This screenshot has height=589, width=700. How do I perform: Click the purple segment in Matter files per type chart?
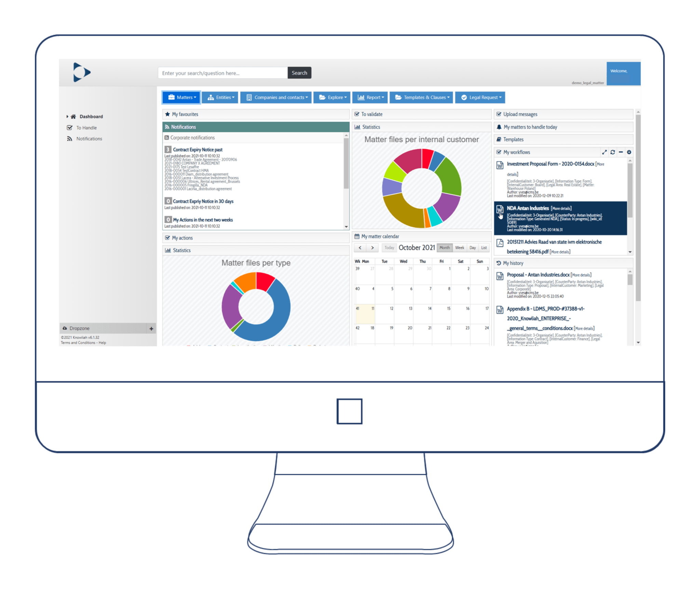(x=231, y=307)
